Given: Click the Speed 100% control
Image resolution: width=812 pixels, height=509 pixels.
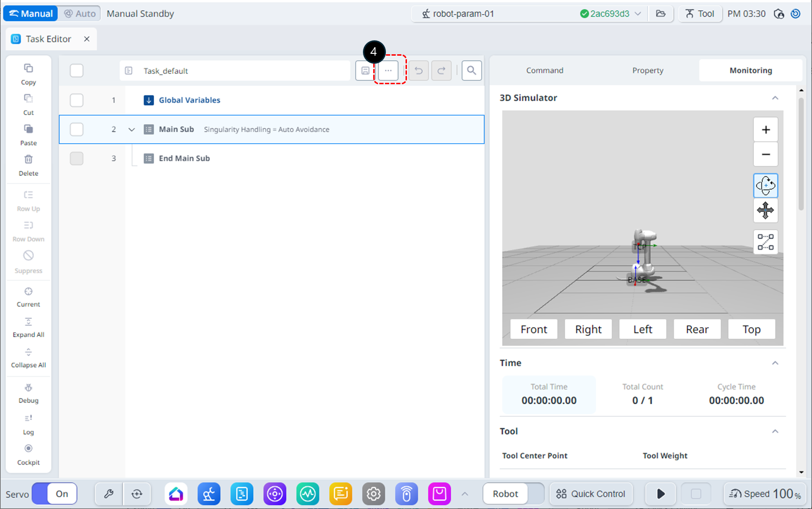Looking at the screenshot, I should pos(765,494).
